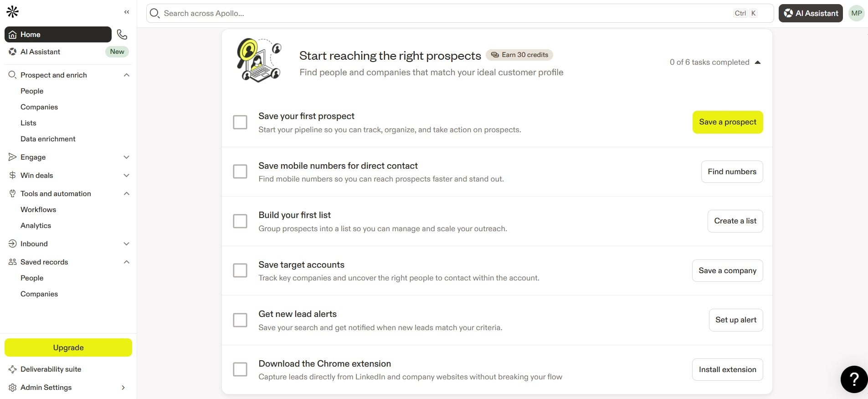Viewport: 868px width, 399px height.
Task: Open the phone dialer icon
Action: pos(122,34)
